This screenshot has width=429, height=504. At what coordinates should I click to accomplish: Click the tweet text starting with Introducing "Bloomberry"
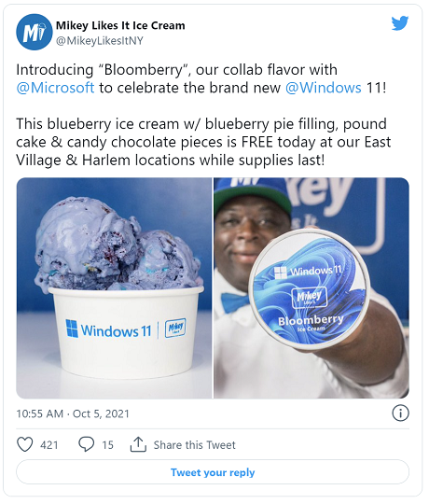pyautogui.click(x=201, y=78)
